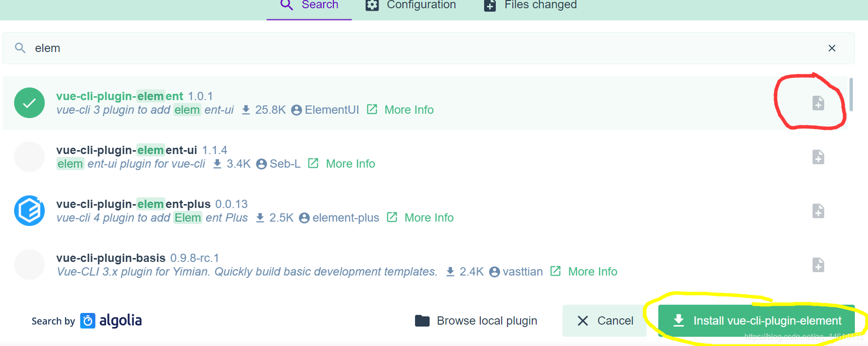The width and height of the screenshot is (868, 346).
Task: Click the 2.4K download icon
Action: 451,272
